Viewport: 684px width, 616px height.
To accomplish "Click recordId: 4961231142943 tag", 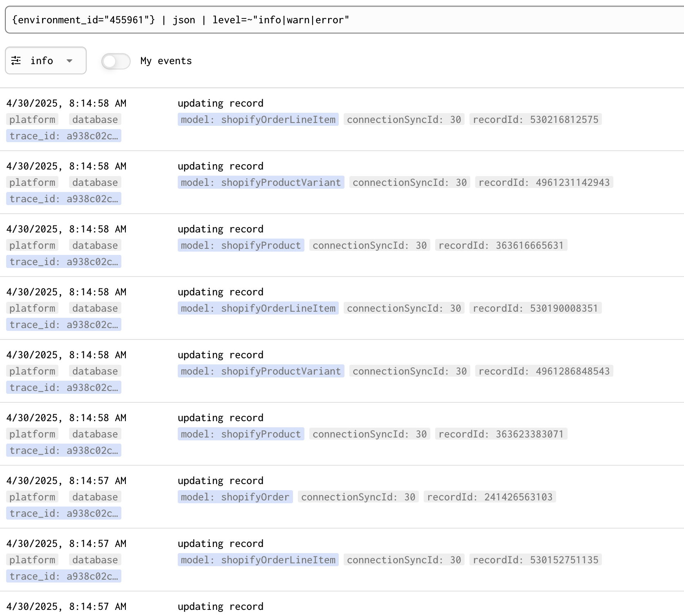I will click(x=545, y=182).
